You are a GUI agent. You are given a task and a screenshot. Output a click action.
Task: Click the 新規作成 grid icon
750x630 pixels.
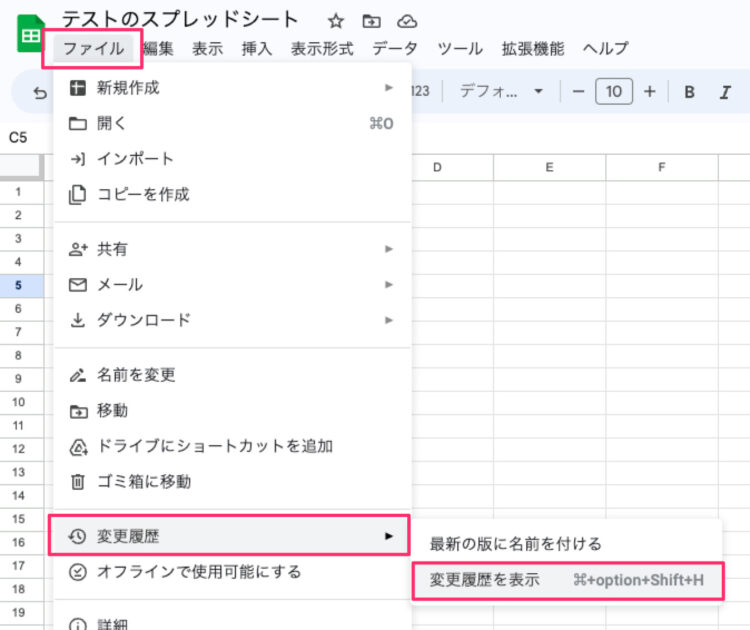tap(77, 88)
